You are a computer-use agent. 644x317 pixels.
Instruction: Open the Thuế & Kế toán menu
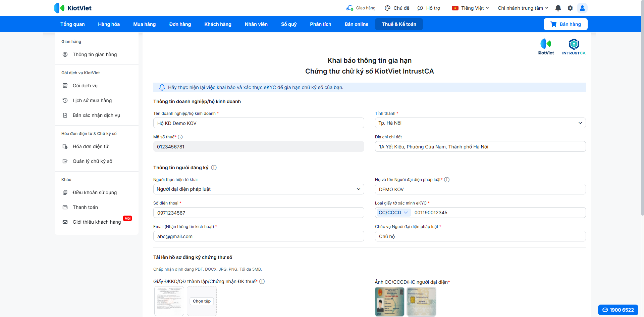[x=399, y=24]
